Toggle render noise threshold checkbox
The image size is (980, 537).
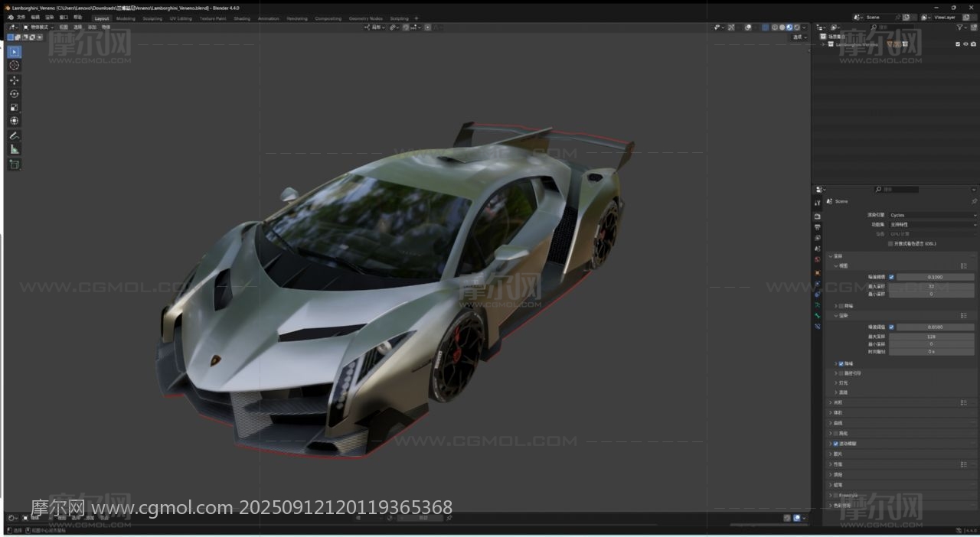tap(891, 327)
